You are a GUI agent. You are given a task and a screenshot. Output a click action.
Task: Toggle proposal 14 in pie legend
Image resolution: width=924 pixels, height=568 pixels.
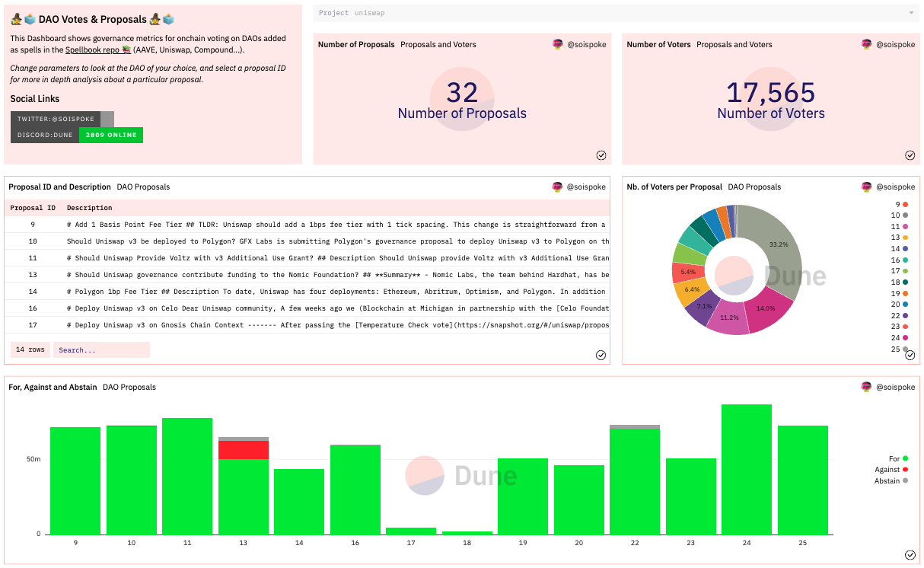(x=899, y=249)
